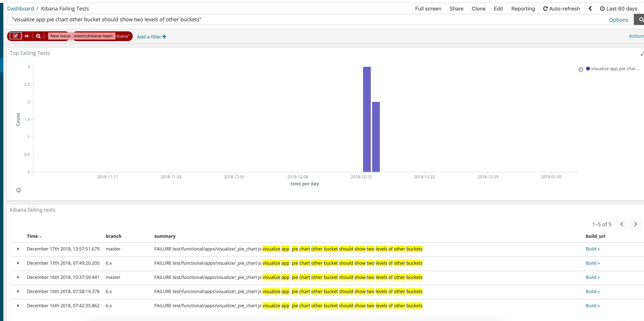Screen dimensions: 644x321
Task: Collapse the chart's bottom spy panel arrow
Action: [18, 190]
